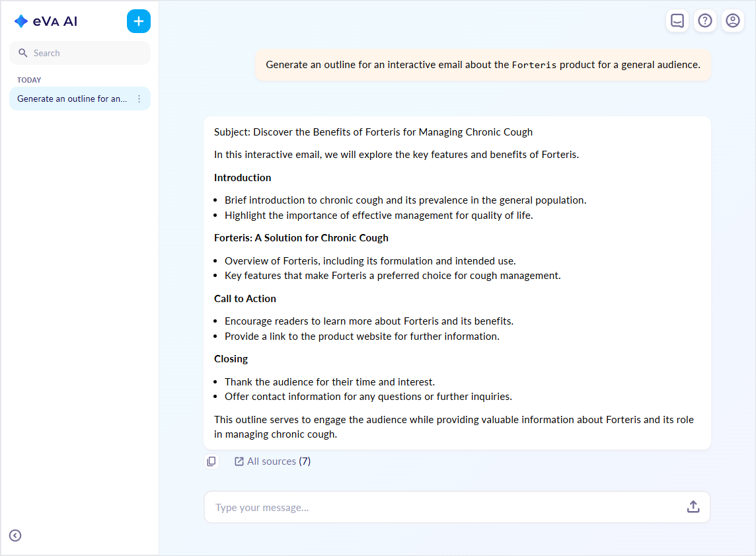Select the "Generate an outline for an..." chat
The image size is (756, 556).
click(71, 99)
